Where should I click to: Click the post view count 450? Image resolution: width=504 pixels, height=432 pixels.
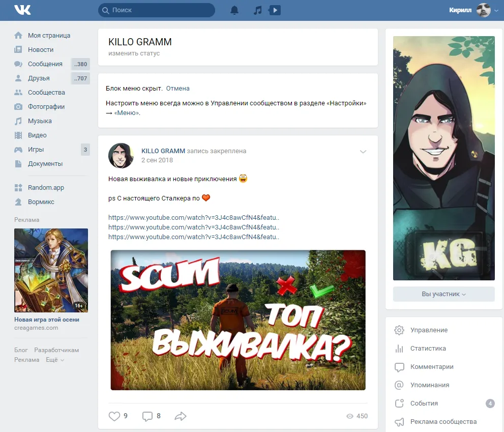pyautogui.click(x=357, y=416)
